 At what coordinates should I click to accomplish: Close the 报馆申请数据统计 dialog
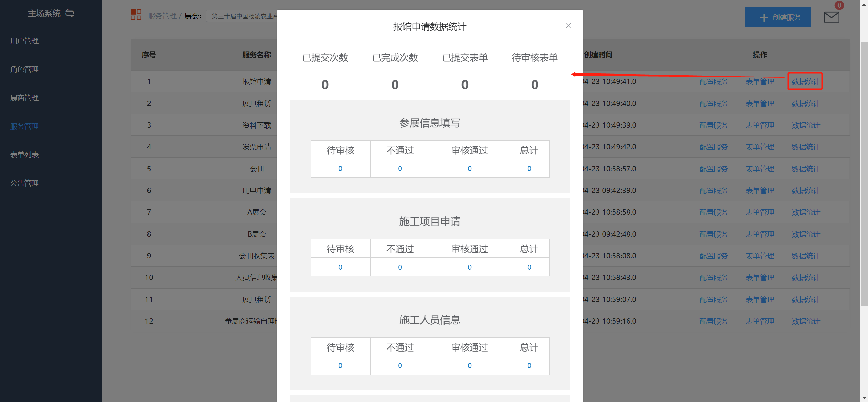568,26
